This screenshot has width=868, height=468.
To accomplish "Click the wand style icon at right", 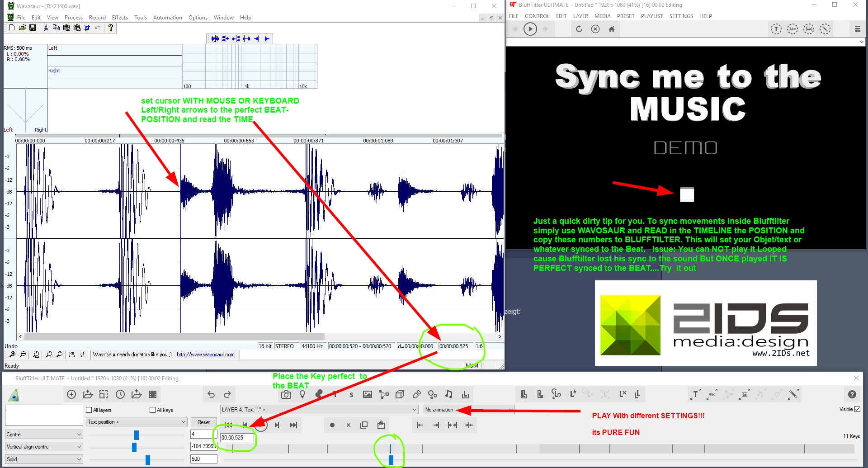I will tap(793, 394).
